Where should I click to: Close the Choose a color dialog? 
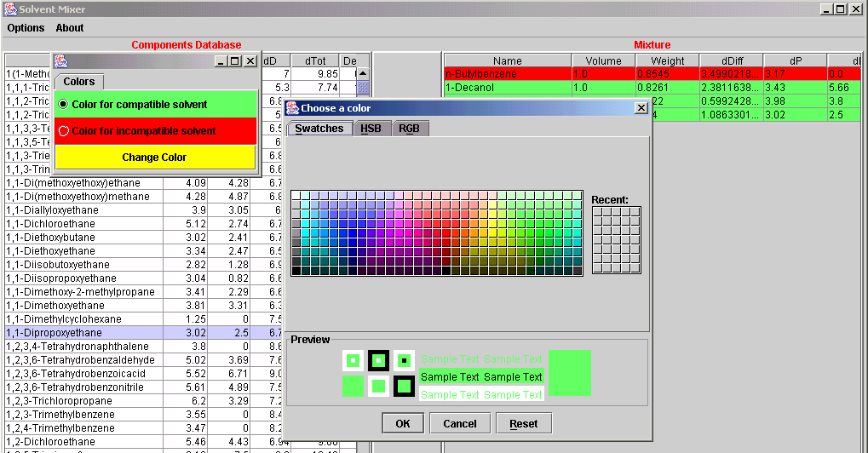coord(641,108)
